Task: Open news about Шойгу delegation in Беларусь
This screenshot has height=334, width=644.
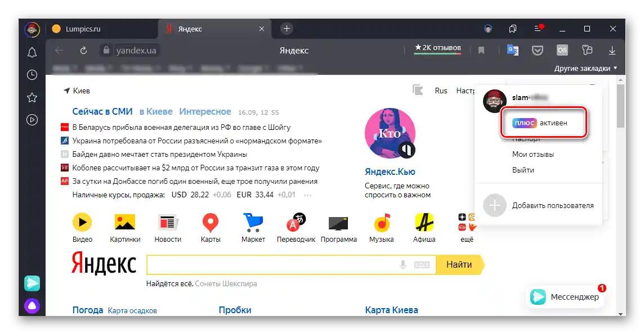Action: (x=181, y=127)
